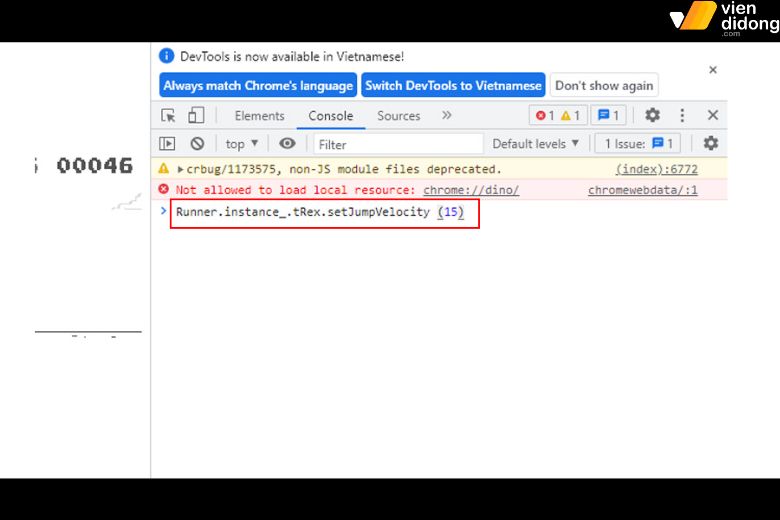Click the 'Not allowed to load local resource' text
Image resolution: width=780 pixels, height=520 pixels.
(x=295, y=190)
